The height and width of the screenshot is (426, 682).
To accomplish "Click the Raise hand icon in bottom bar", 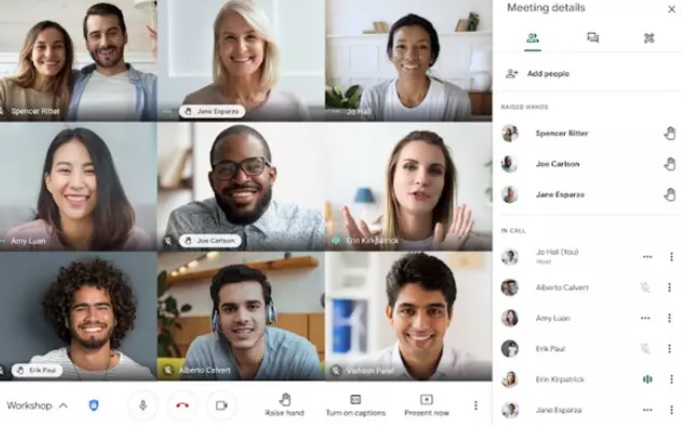I will 285,399.
